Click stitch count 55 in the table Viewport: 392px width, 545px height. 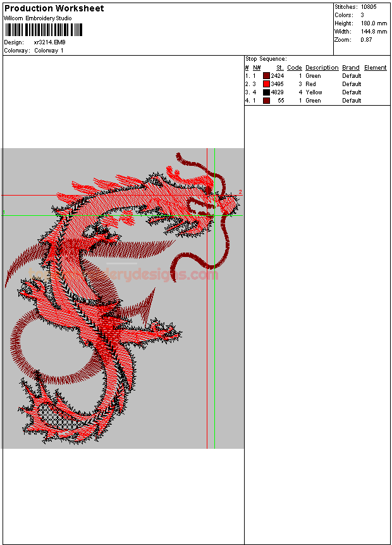pyautogui.click(x=281, y=101)
